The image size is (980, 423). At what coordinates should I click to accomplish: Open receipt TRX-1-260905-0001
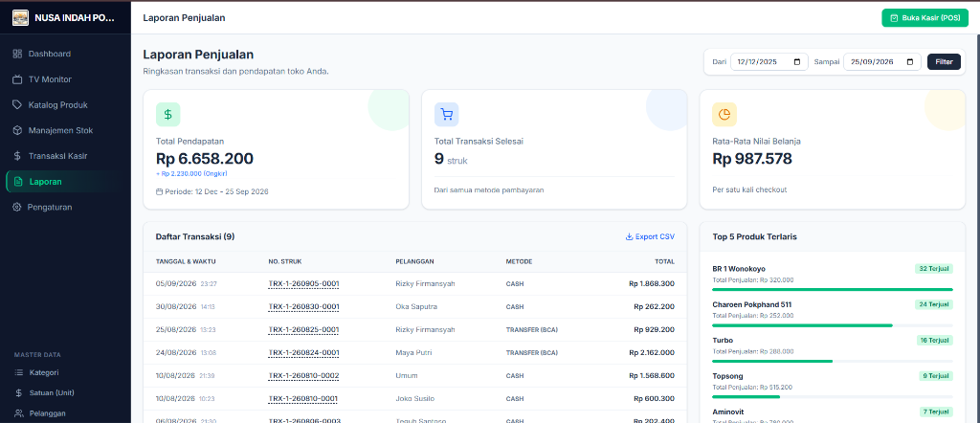(303, 283)
